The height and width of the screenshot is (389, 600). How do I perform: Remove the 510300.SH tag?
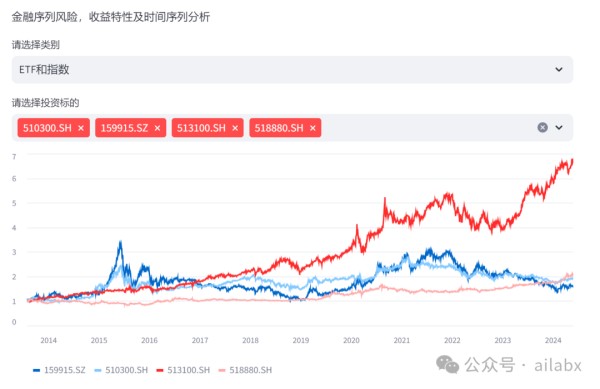pos(81,128)
